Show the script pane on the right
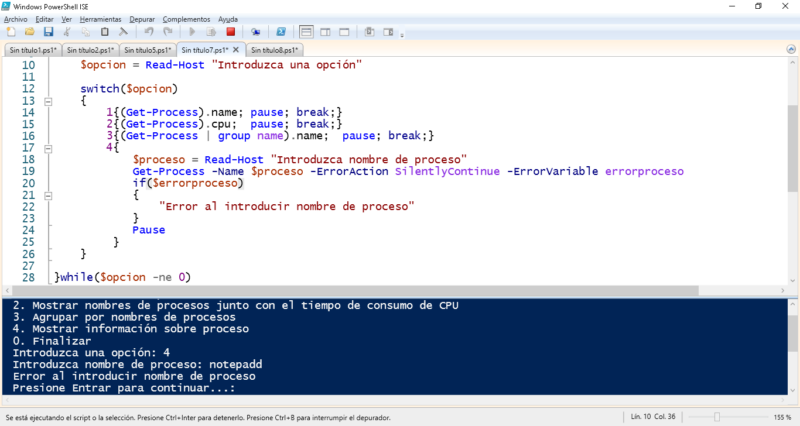This screenshot has width=800, height=426. click(x=325, y=32)
